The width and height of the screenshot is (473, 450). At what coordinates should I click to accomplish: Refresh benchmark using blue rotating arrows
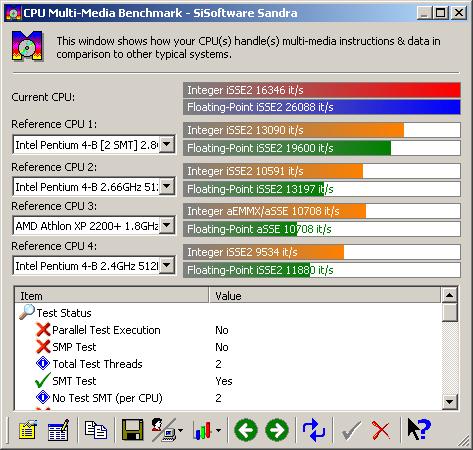click(x=313, y=430)
